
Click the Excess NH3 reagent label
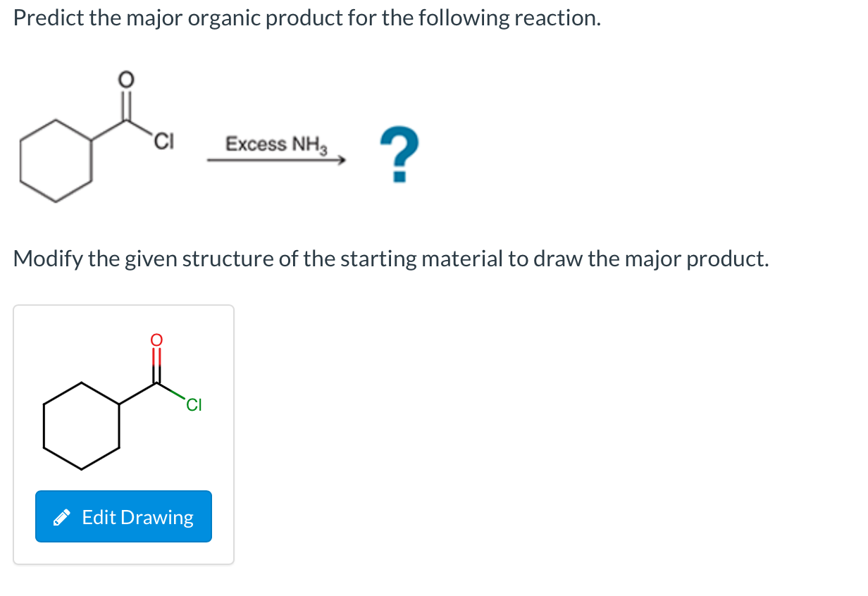coord(277,144)
